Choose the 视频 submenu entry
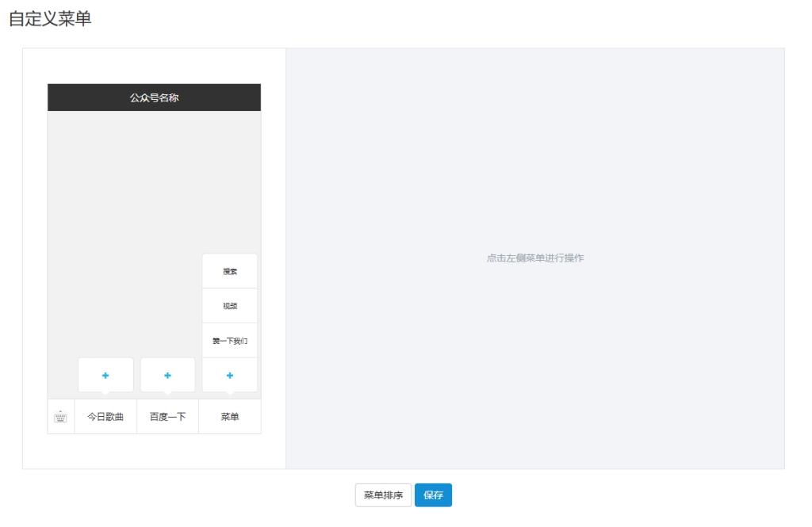Image resolution: width=812 pixels, height=527 pixels. point(230,306)
